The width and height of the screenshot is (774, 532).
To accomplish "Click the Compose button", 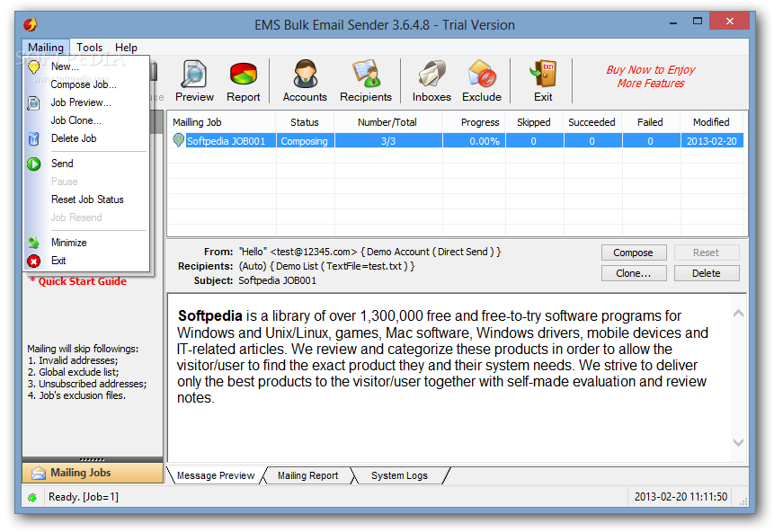I will [634, 253].
